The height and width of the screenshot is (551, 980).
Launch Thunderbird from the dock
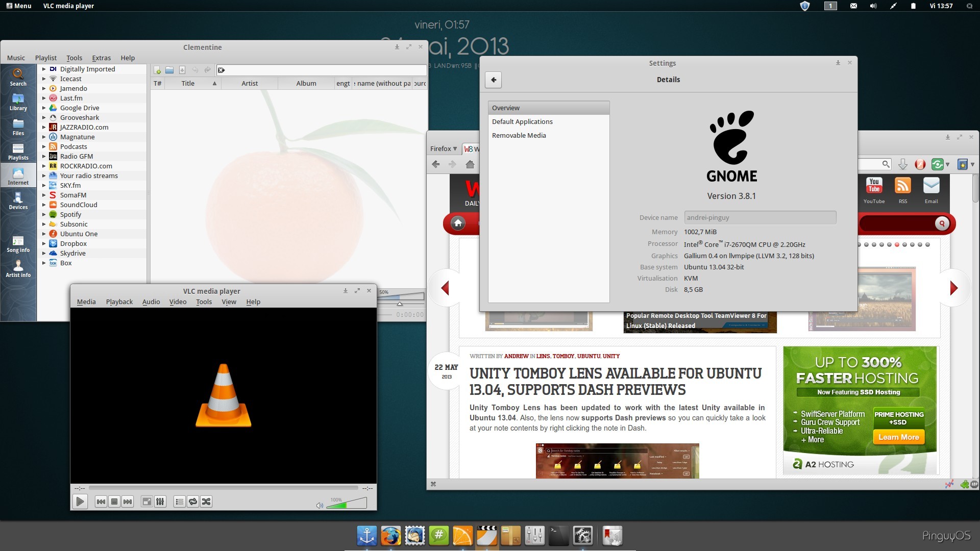point(414,536)
